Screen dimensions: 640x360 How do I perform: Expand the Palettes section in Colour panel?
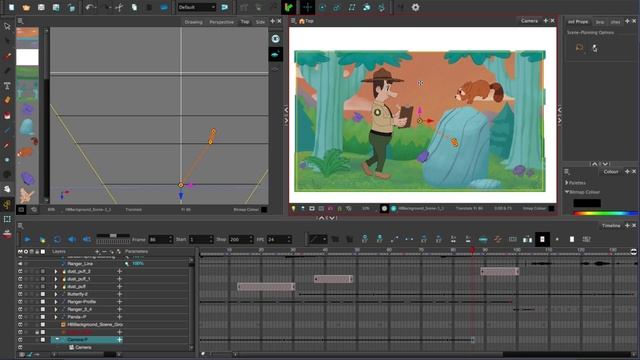(567, 183)
